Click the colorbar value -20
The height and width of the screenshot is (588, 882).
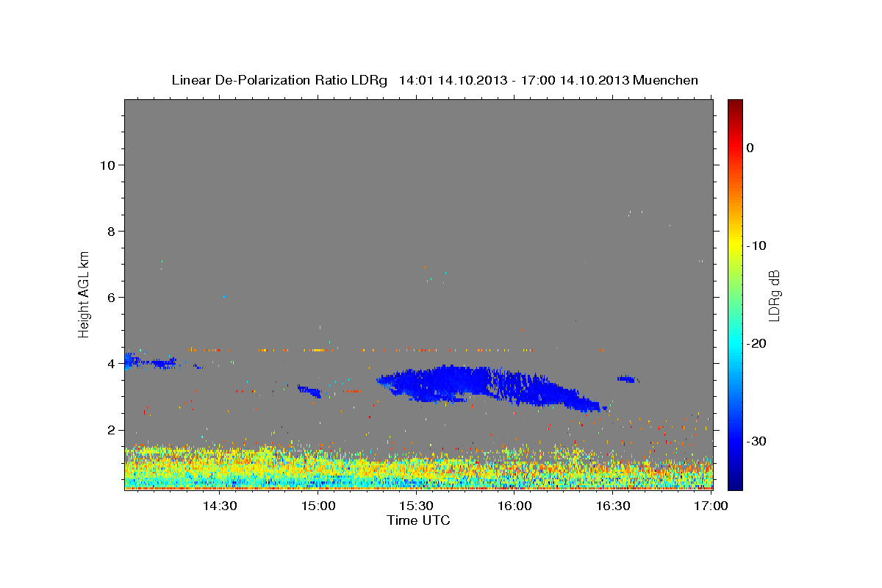[756, 343]
